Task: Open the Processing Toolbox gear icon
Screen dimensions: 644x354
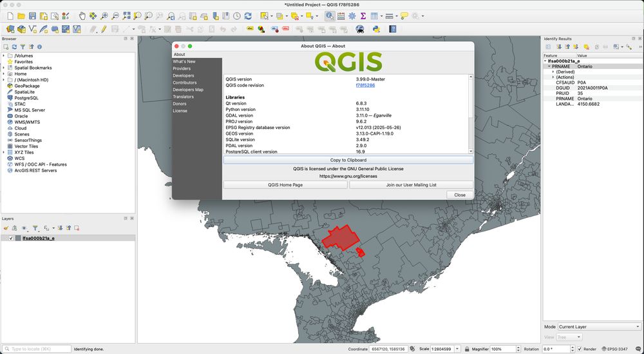Action: (352, 16)
